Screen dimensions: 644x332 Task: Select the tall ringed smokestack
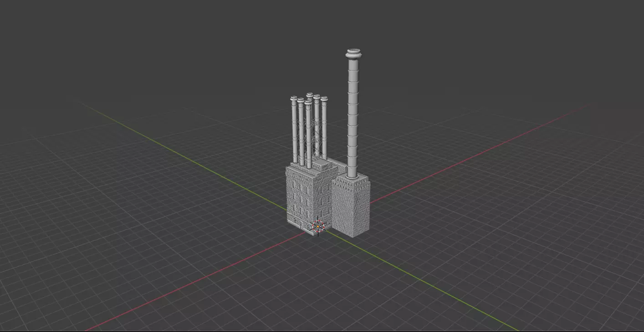[353, 114]
